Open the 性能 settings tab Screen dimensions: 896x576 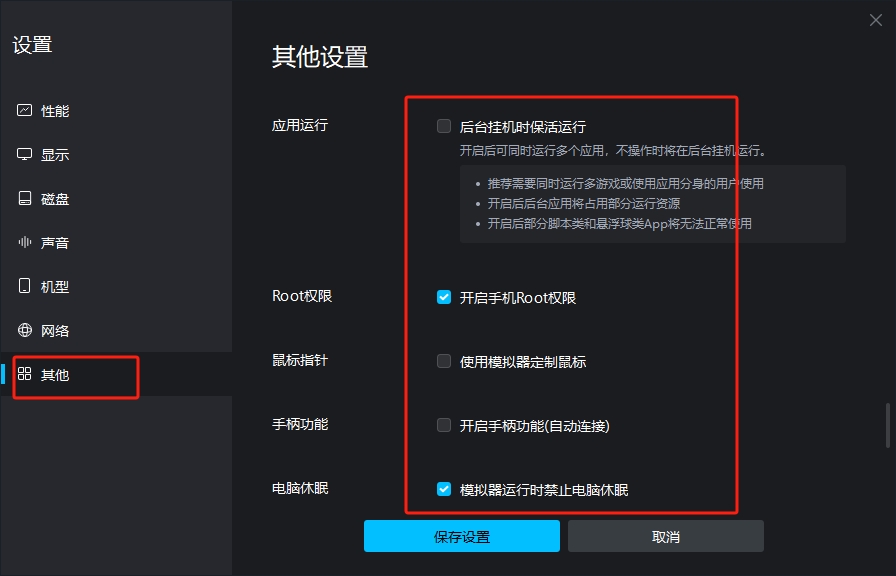[x=55, y=111]
